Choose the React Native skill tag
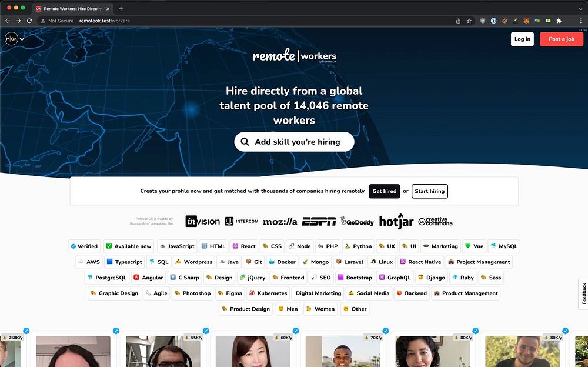This screenshot has width=588, height=367. [420, 262]
